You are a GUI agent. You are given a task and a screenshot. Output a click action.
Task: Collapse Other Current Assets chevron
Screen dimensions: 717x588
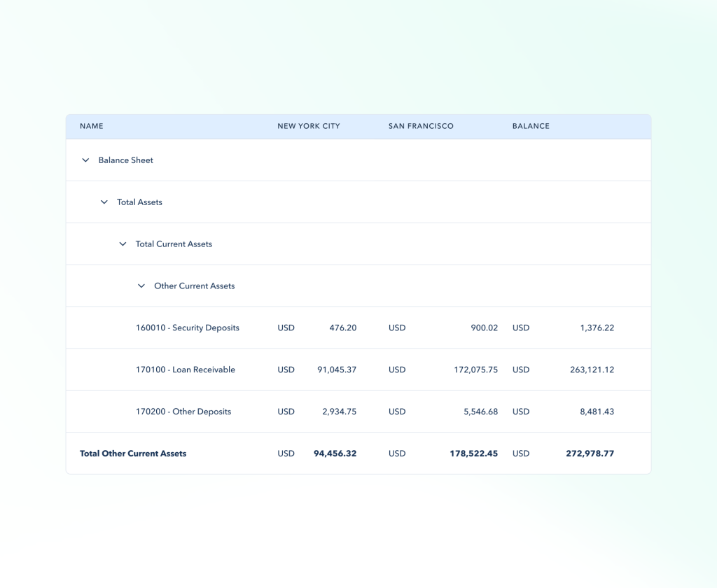(141, 286)
